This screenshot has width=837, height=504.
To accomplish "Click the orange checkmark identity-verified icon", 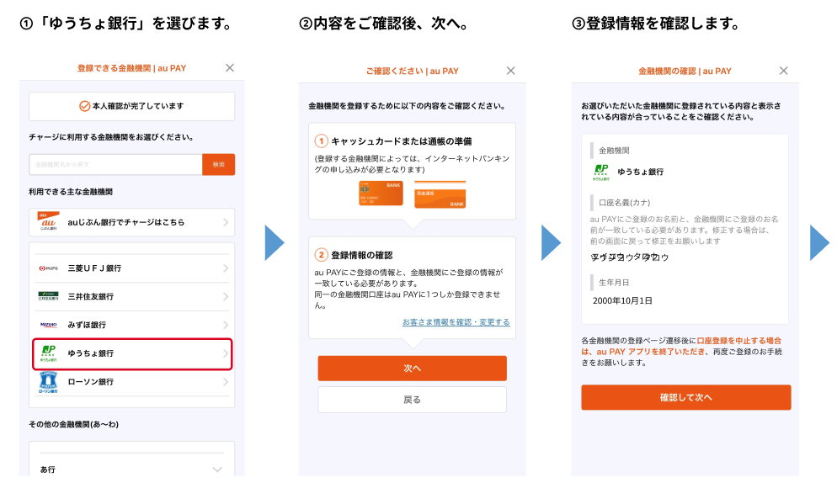I will coord(84,107).
